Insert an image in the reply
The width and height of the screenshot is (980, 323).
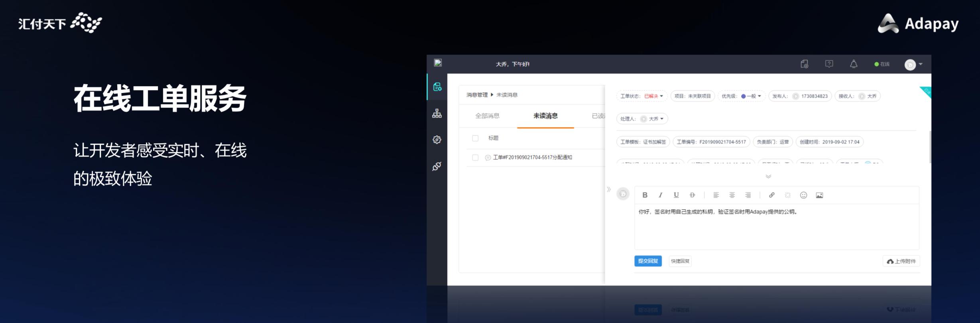click(819, 195)
